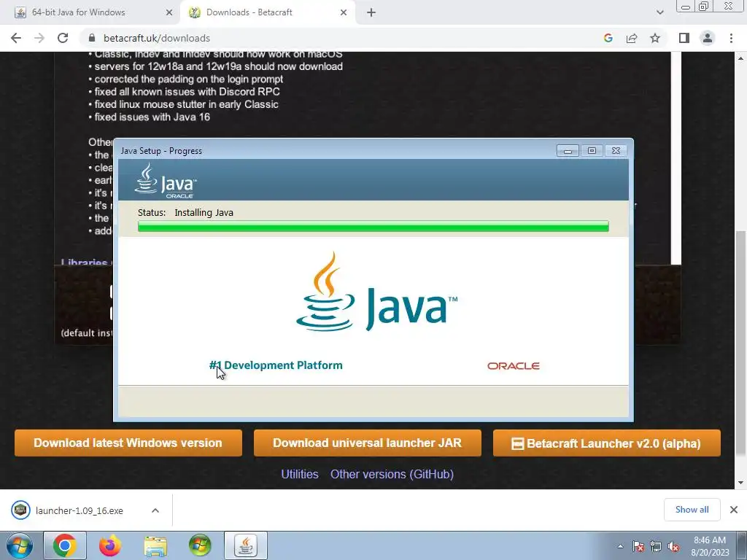Click 'fixed issues with Java 16' text
Image resolution: width=747 pixels, height=560 pixels.
click(152, 117)
